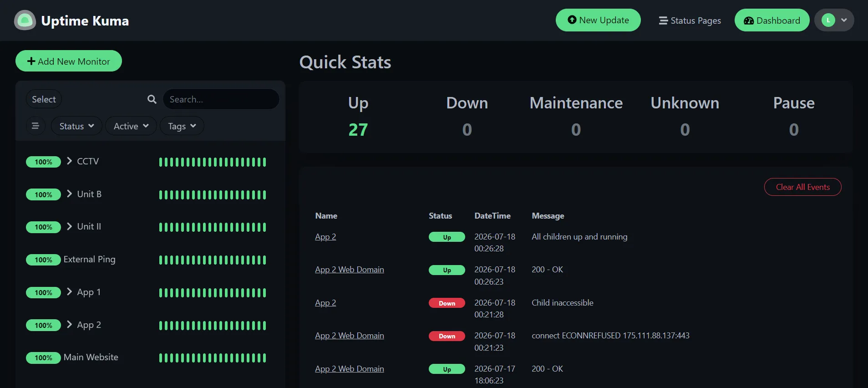Click the DateTime column header
The height and width of the screenshot is (388, 868).
pyautogui.click(x=492, y=216)
